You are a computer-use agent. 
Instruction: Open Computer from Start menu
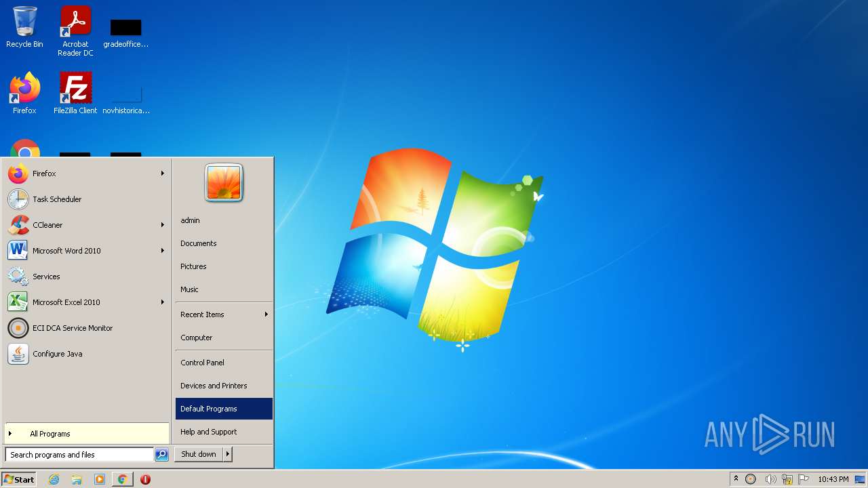pyautogui.click(x=224, y=338)
